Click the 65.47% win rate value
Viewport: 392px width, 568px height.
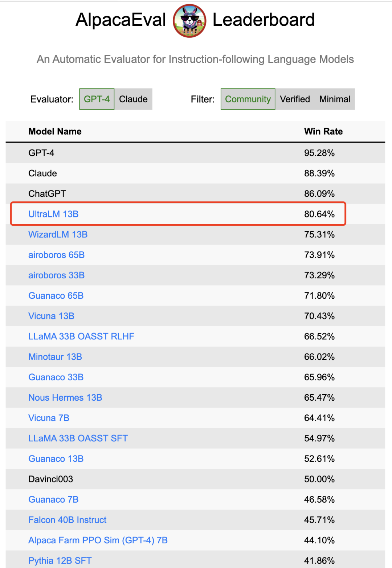pyautogui.click(x=319, y=397)
